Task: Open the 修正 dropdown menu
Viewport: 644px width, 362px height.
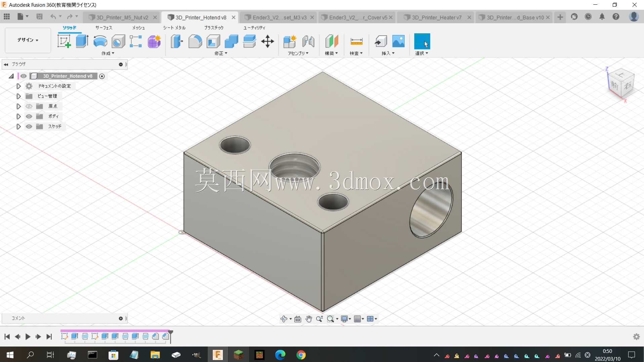Action: click(x=221, y=53)
